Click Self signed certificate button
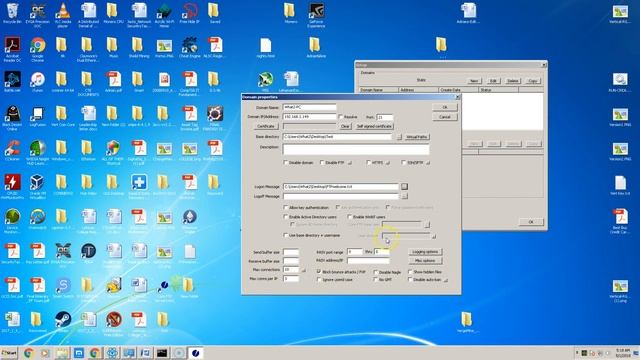The image size is (640, 360). [374, 127]
